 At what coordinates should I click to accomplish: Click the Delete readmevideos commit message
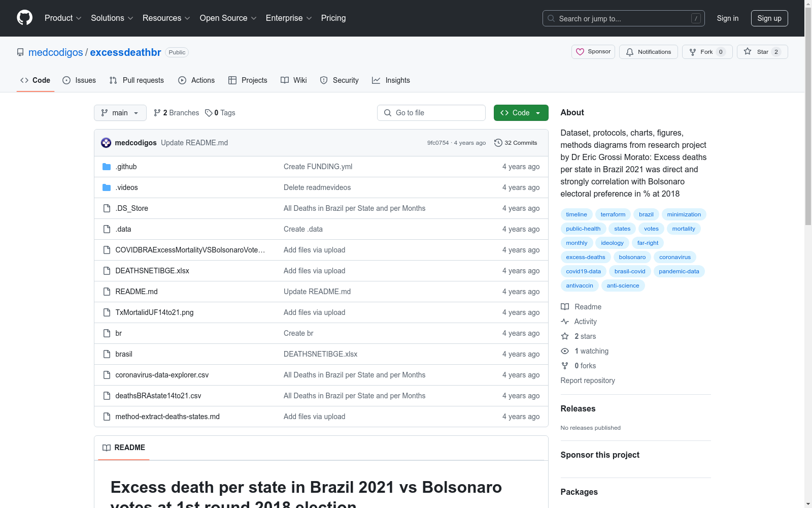[x=317, y=187]
